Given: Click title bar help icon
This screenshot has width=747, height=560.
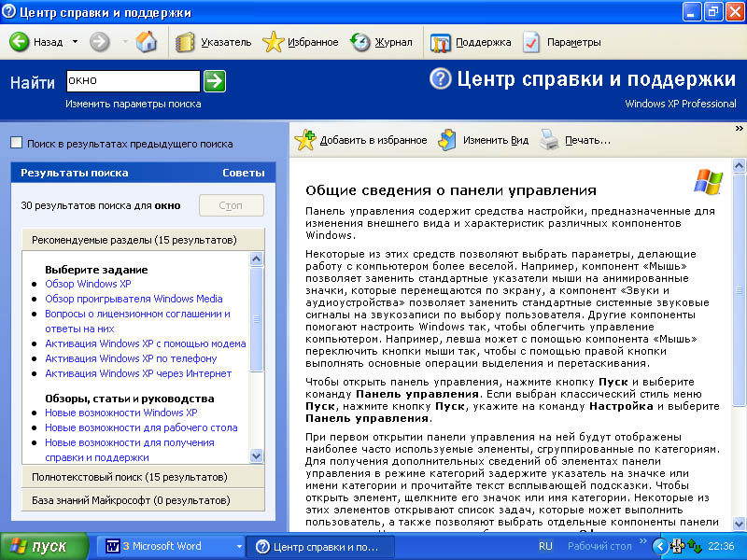Looking at the screenshot, I should [x=8, y=12].
